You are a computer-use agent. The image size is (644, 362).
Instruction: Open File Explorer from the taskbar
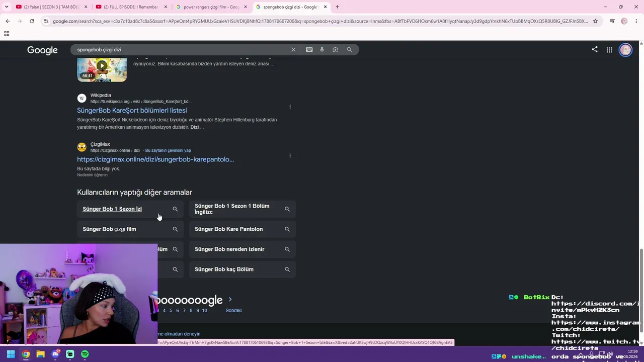coord(40,354)
